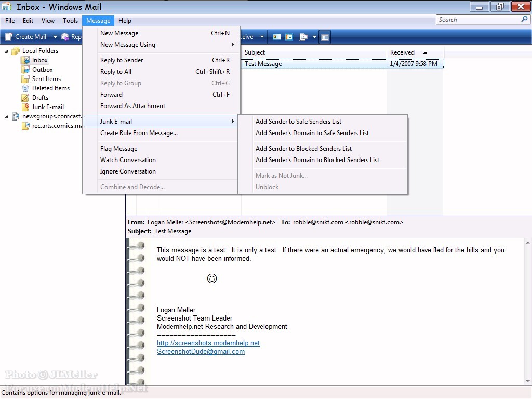532x399 pixels.
Task: Click the Find message toolbar icon
Action: pyautogui.click(x=303, y=37)
